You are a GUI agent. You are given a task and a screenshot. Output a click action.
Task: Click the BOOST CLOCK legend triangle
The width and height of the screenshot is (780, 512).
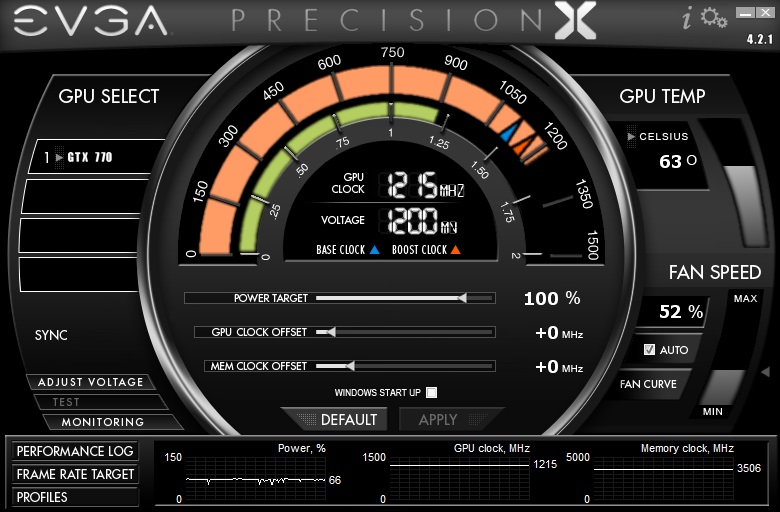455,250
